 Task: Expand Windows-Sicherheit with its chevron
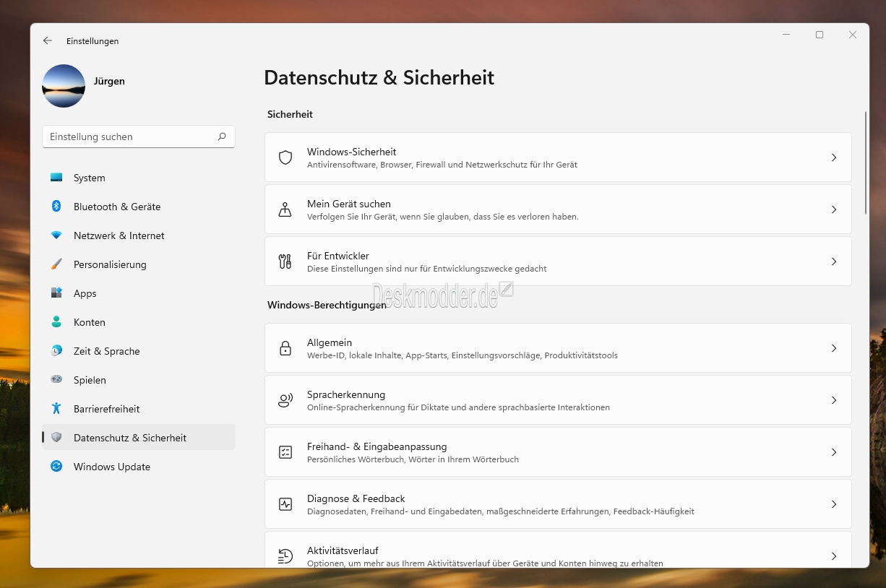click(834, 157)
